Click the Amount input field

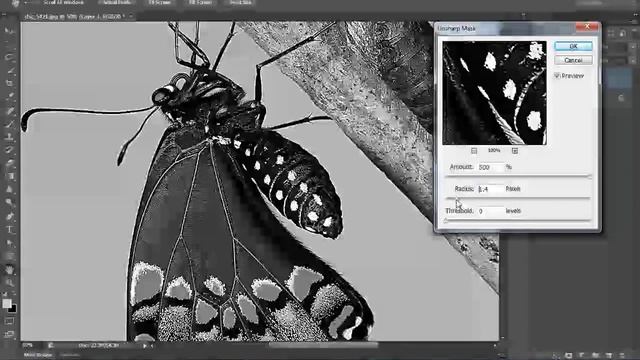point(491,167)
